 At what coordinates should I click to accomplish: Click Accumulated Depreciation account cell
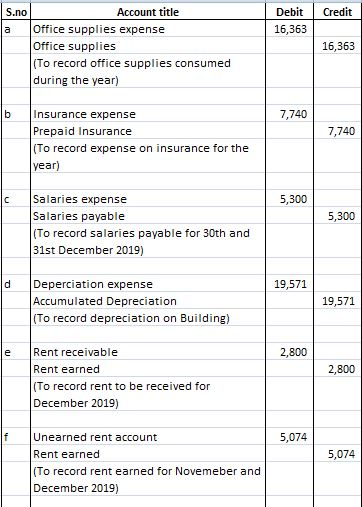(x=148, y=301)
